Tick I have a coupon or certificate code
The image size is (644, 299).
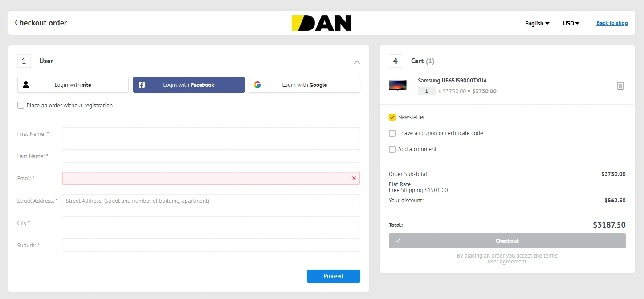click(x=392, y=133)
